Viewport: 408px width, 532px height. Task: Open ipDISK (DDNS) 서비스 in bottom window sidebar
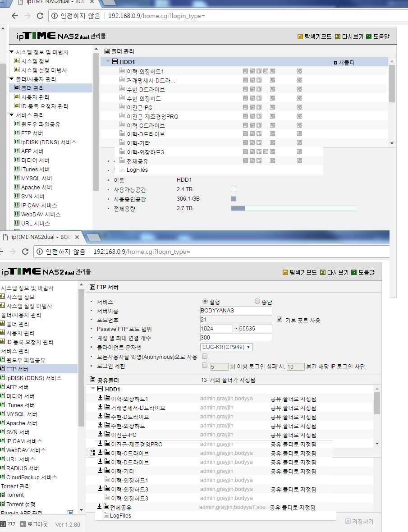coord(34,378)
